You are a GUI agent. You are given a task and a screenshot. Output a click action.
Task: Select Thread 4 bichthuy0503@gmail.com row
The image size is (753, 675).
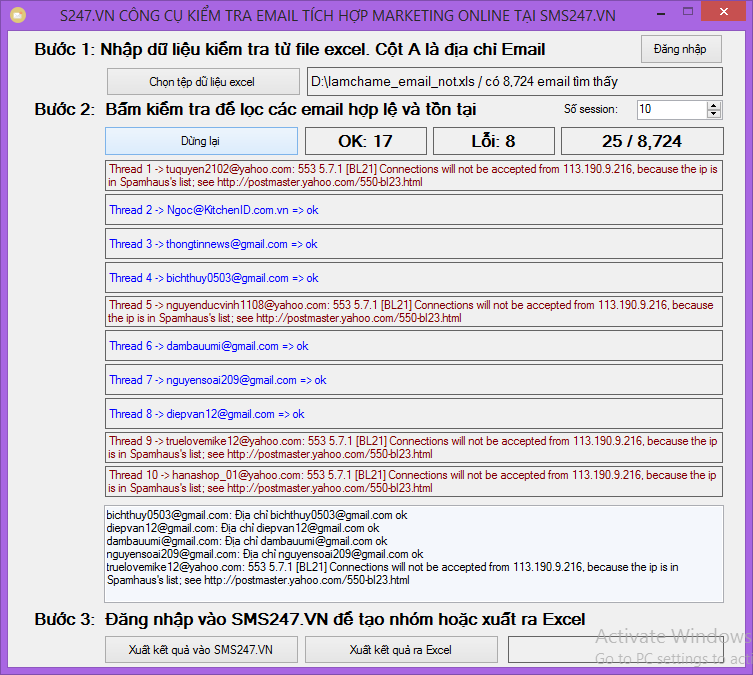[x=413, y=277]
